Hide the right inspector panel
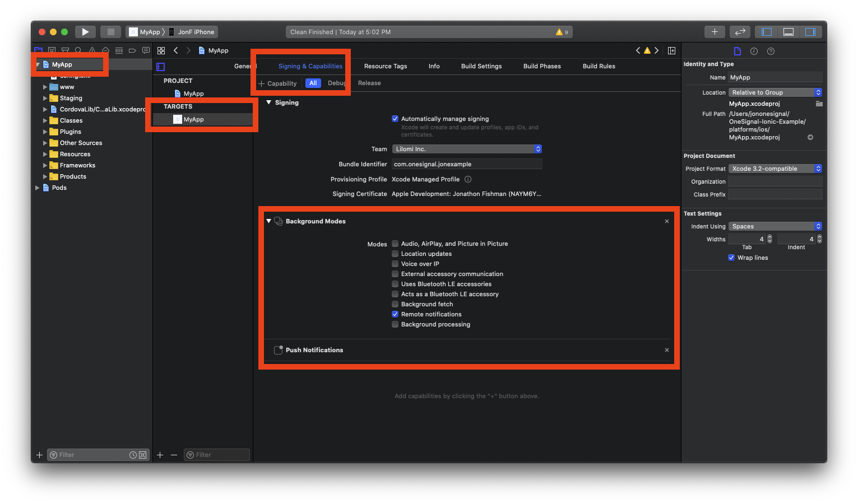The height and width of the screenshot is (504, 858). [810, 32]
